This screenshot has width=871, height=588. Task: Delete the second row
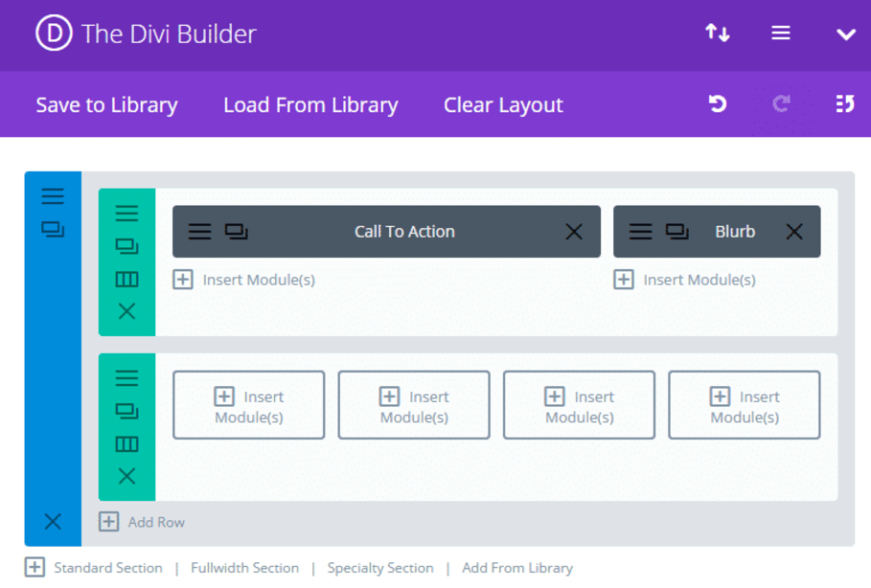pos(126,476)
